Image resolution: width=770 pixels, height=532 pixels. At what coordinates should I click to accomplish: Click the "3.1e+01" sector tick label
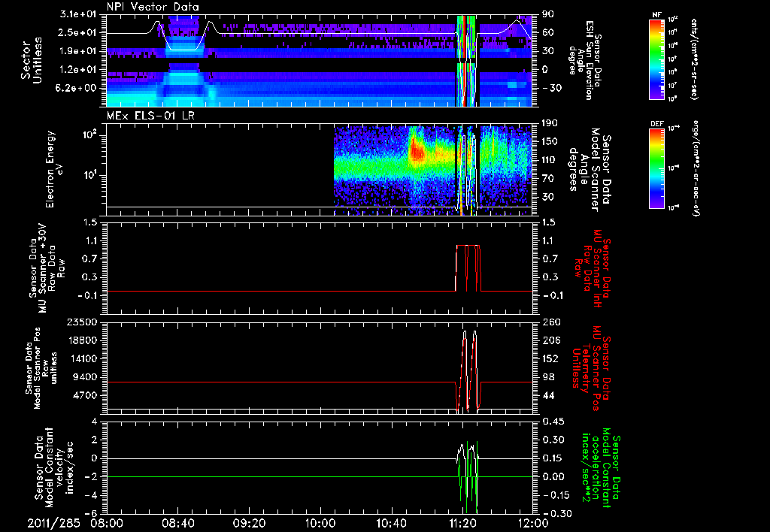79,14
